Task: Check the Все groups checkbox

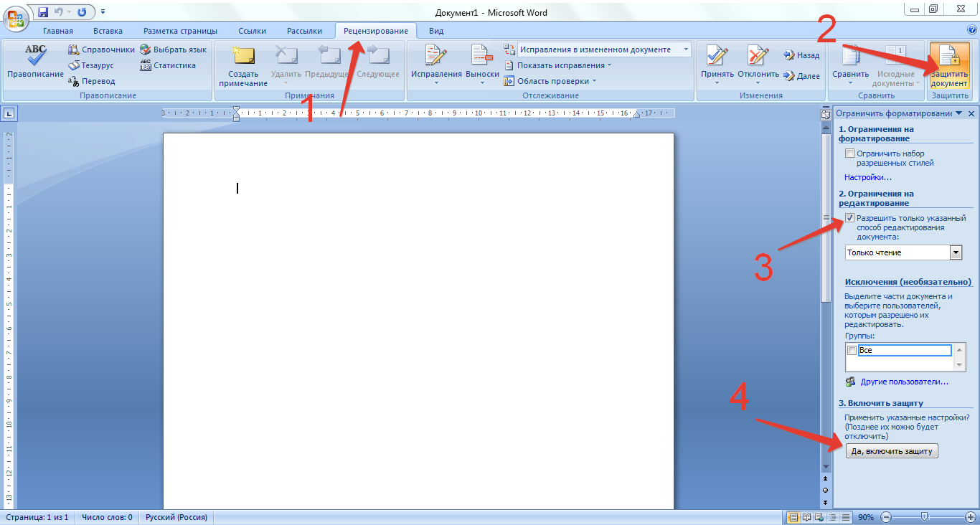Action: (x=852, y=351)
